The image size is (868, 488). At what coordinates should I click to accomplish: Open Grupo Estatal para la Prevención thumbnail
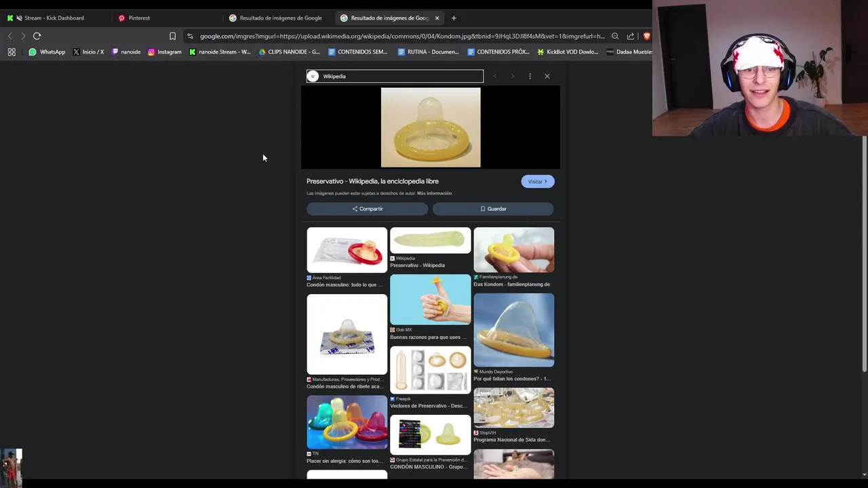[430, 434]
